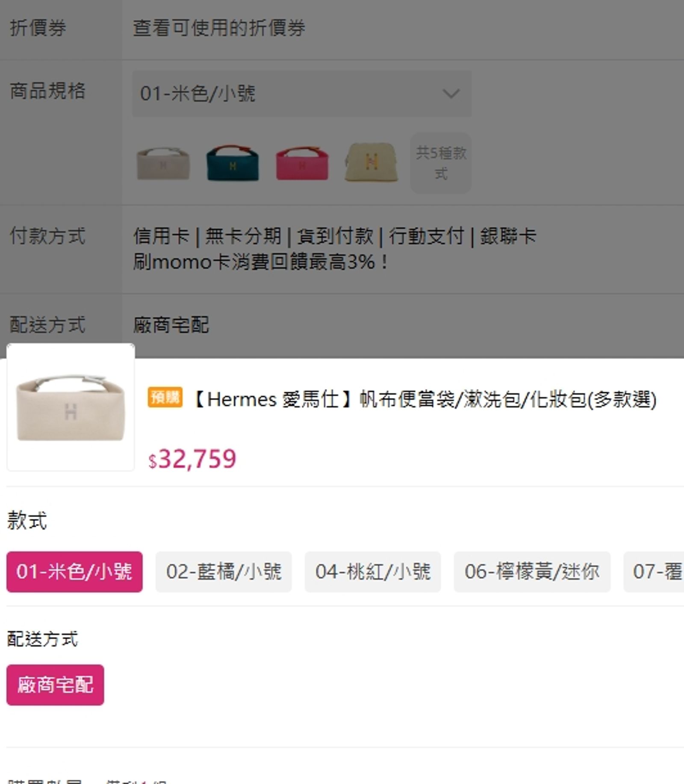This screenshot has height=784, width=684.
Task: Select style option 01-米色/小號
Action: click(x=74, y=572)
